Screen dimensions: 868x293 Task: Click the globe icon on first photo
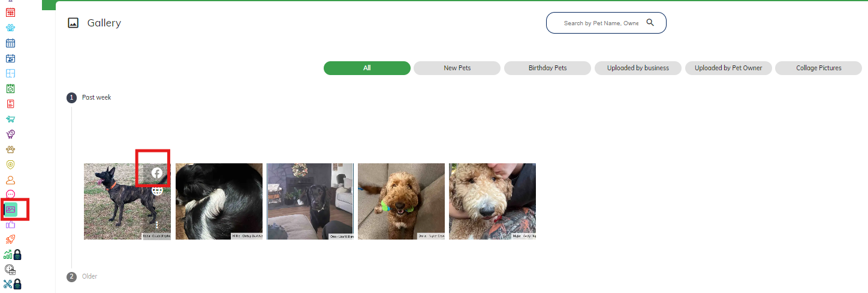pyautogui.click(x=157, y=190)
